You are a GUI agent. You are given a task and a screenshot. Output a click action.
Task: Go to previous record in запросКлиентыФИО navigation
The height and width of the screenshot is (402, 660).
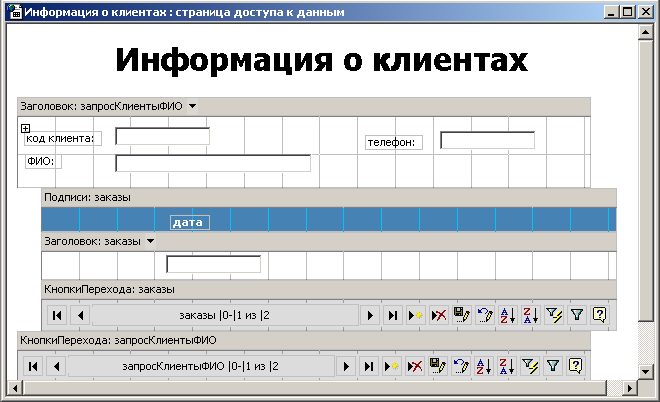click(57, 366)
